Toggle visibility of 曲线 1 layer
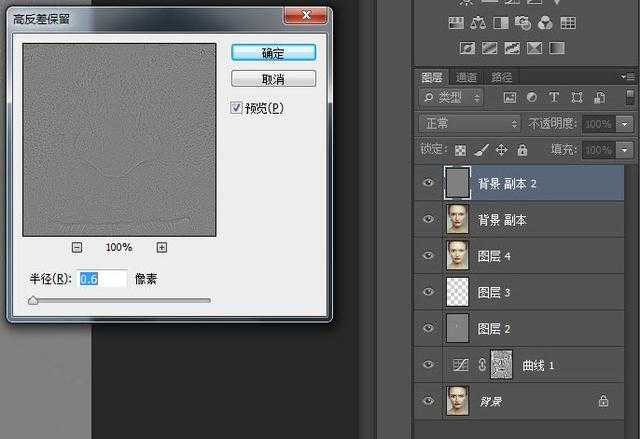Screen dimensions: 640x439 pos(429,366)
